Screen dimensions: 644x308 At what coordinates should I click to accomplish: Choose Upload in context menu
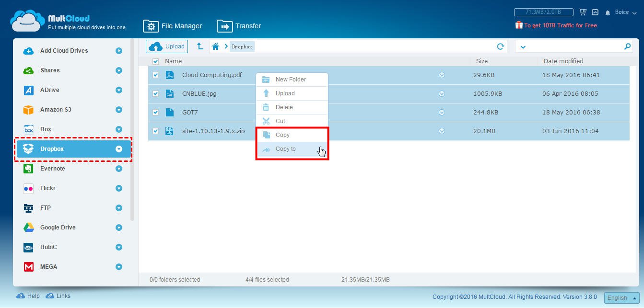click(292, 93)
